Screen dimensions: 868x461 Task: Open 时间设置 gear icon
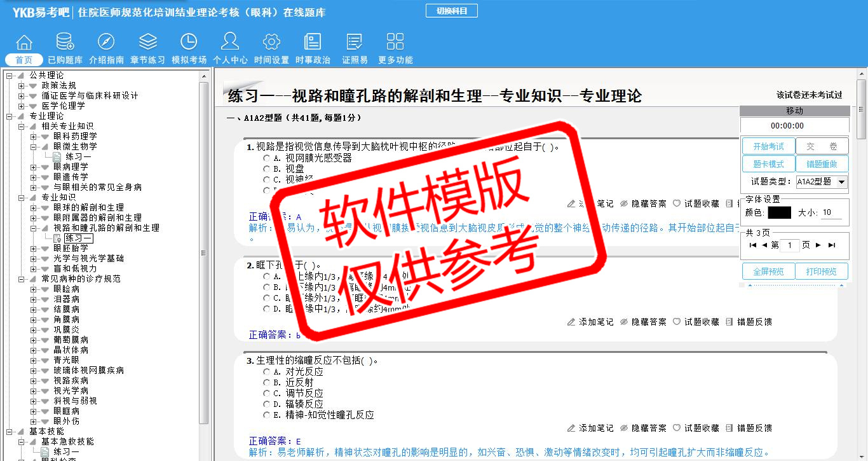click(271, 43)
